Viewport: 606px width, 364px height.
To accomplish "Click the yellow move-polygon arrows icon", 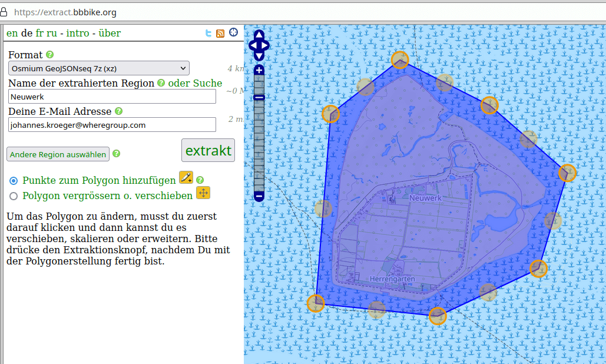I will (203, 193).
